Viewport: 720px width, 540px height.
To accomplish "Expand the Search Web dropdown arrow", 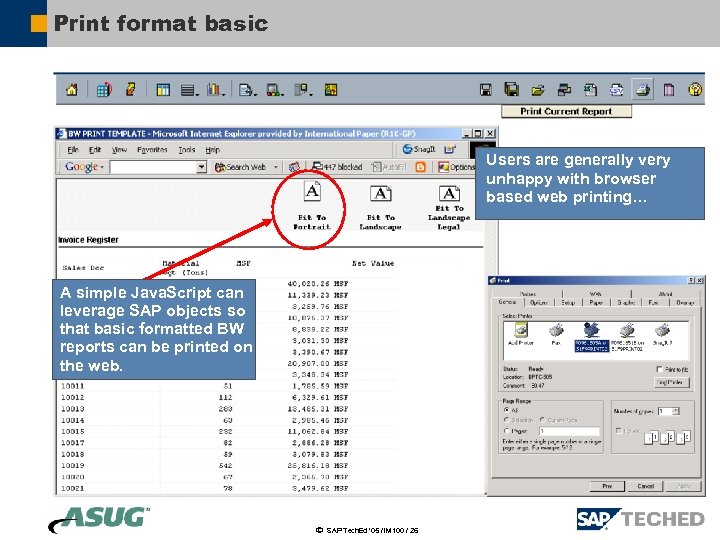I will coord(276,167).
